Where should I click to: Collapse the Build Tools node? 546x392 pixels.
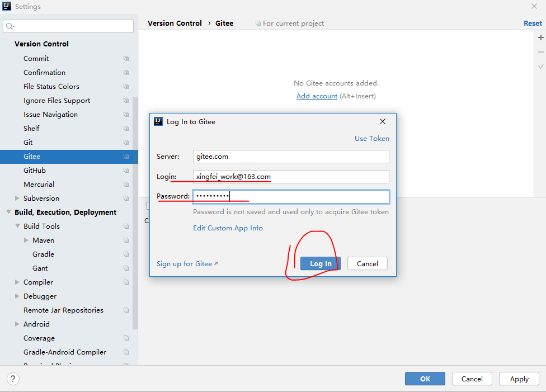tap(17, 226)
